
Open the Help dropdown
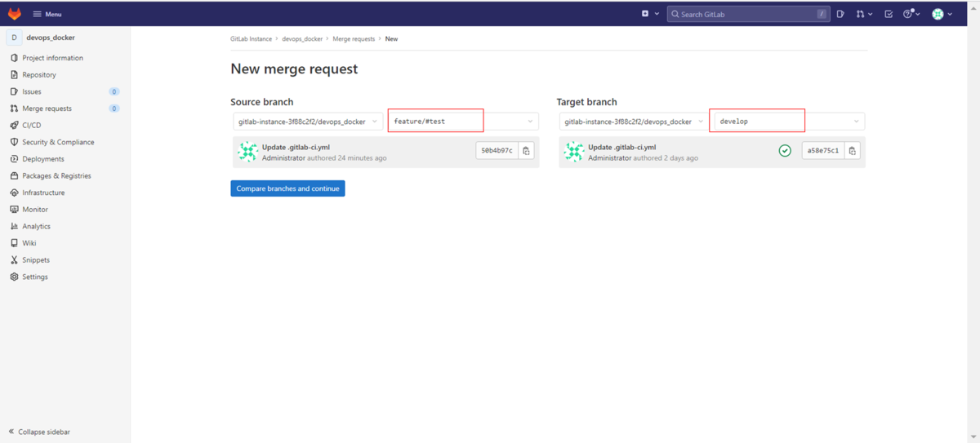click(911, 14)
